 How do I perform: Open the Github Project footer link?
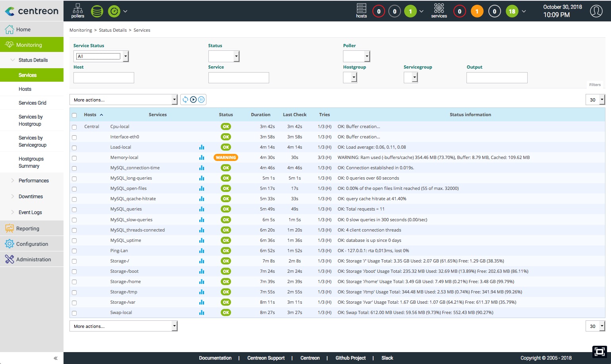351,358
